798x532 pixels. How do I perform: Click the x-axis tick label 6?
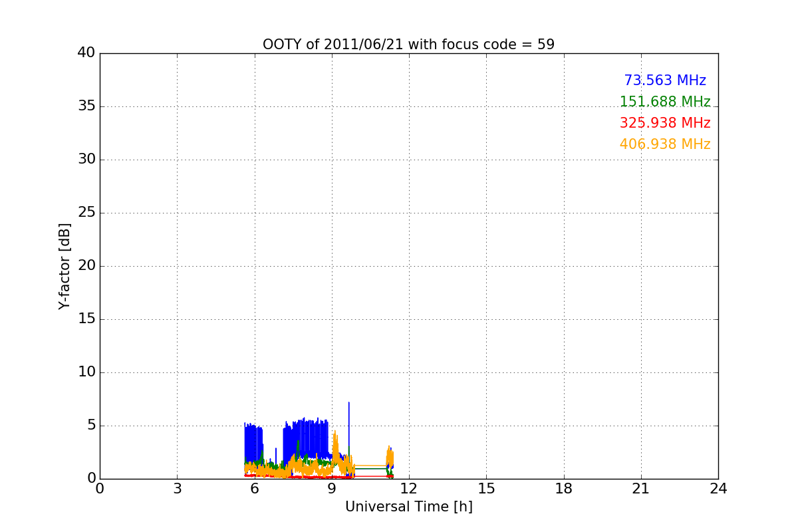coord(254,489)
